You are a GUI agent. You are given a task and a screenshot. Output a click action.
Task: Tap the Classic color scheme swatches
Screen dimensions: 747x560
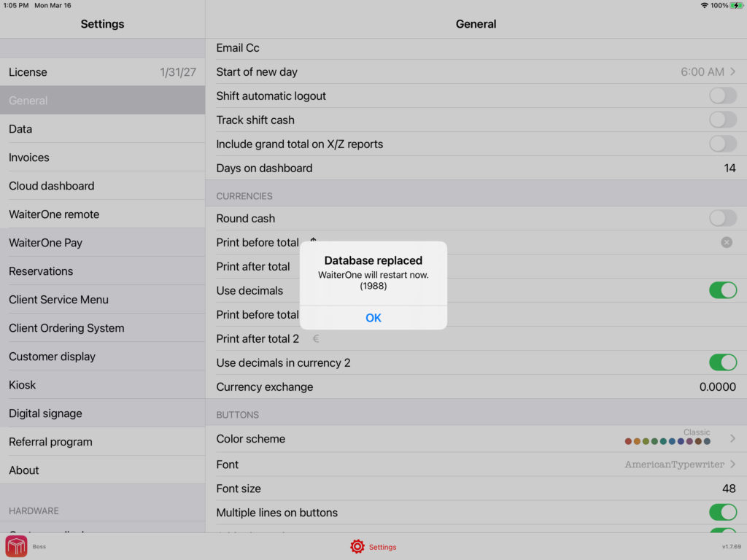click(667, 441)
